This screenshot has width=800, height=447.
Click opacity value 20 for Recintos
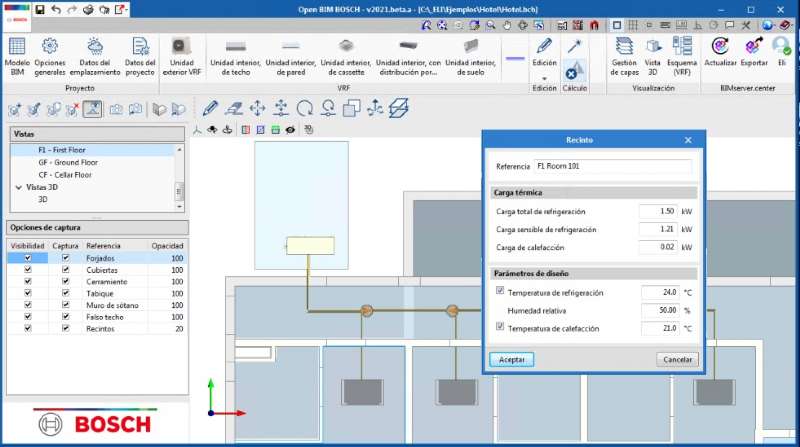click(179, 329)
